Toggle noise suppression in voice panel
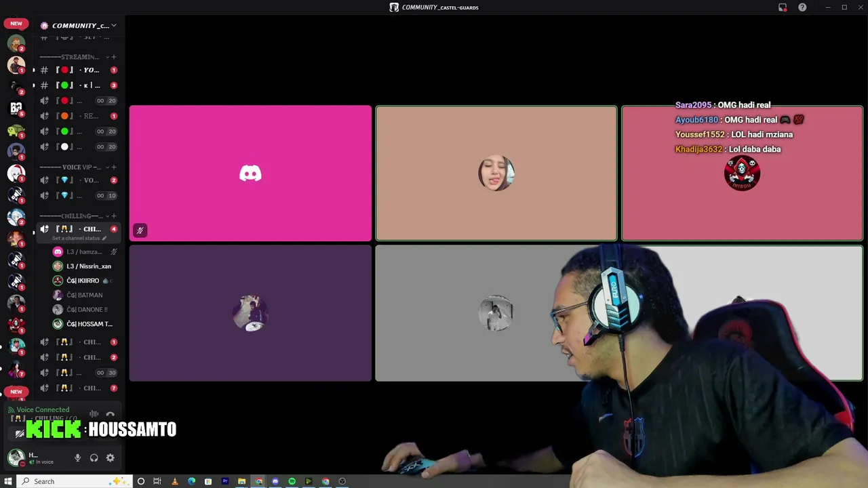868x488 pixels. click(x=94, y=414)
